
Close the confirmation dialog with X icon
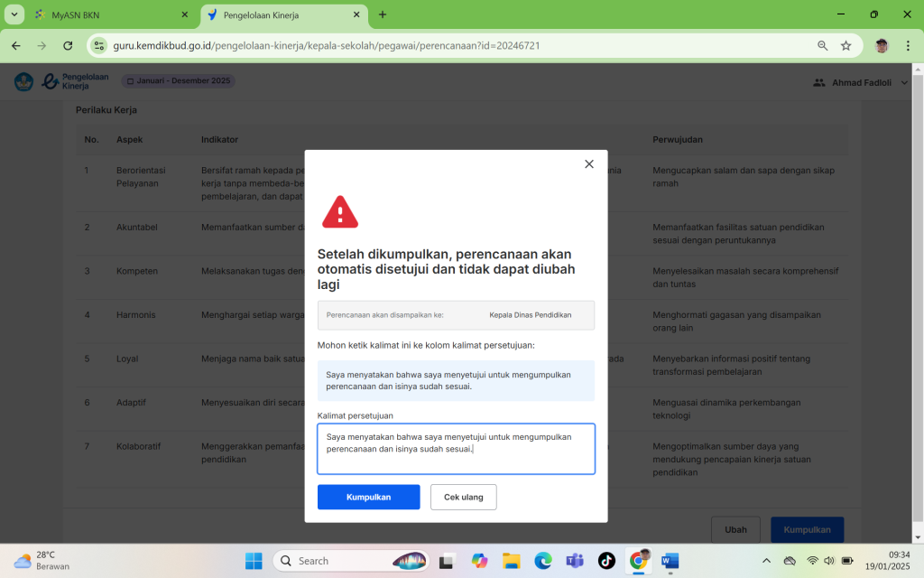(x=589, y=164)
